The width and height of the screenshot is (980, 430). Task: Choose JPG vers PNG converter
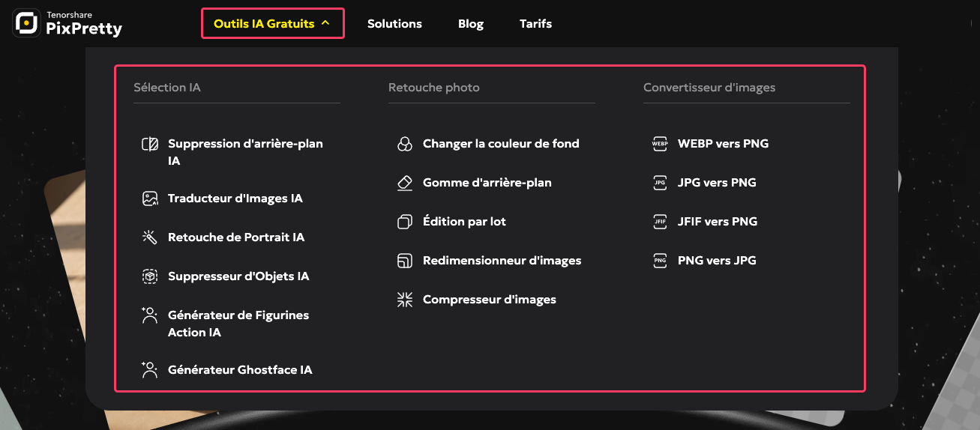[x=717, y=183]
